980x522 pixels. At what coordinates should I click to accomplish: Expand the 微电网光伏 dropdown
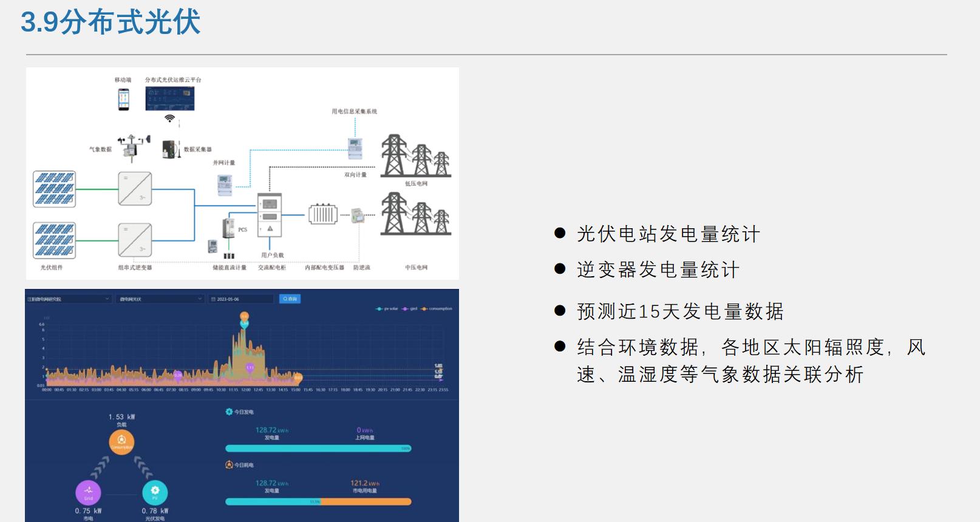point(160,299)
